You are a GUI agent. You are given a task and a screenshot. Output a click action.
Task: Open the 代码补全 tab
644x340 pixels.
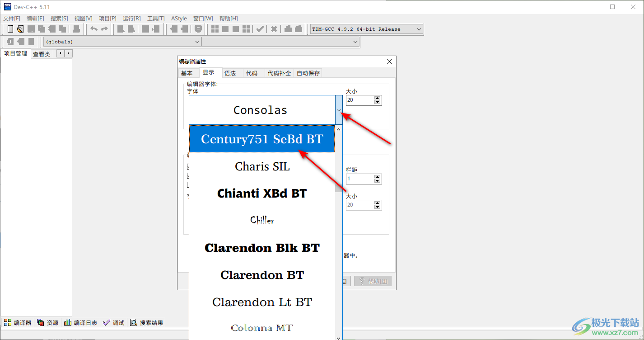[279, 73]
